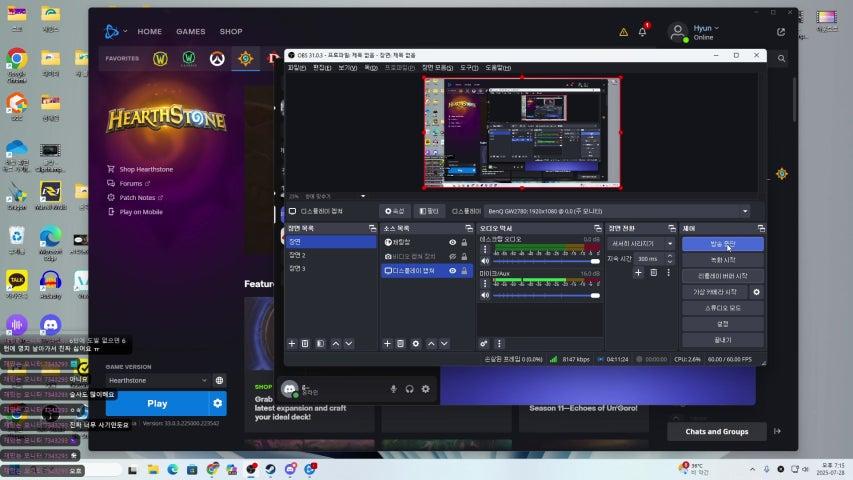The image size is (853, 480).
Task: Open second menu item in OBS menu bar
Action: tap(322, 68)
